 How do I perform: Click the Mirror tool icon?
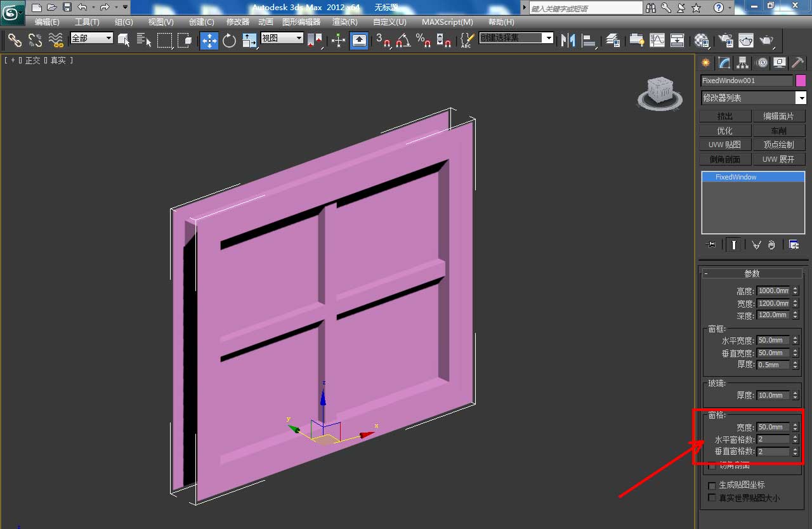tap(568, 41)
